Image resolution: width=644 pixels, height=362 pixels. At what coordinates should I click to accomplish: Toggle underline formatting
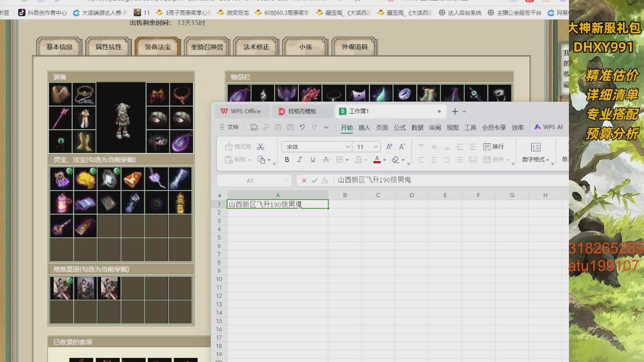pos(313,160)
